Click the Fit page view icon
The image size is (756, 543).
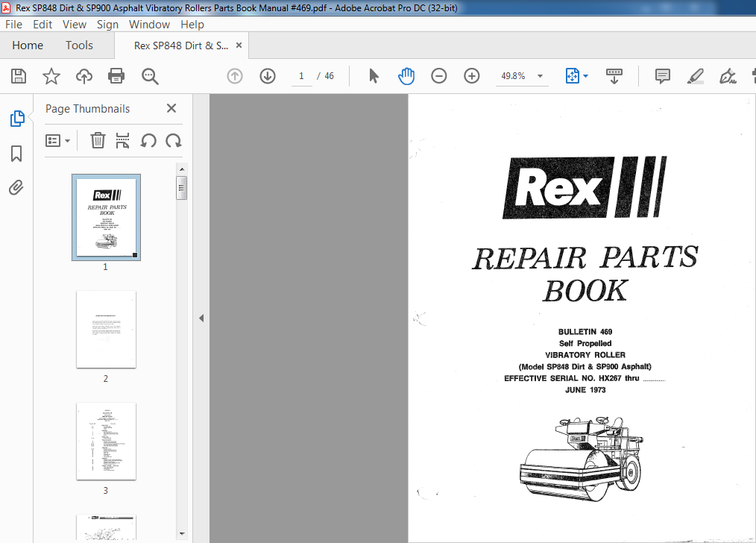[573, 76]
